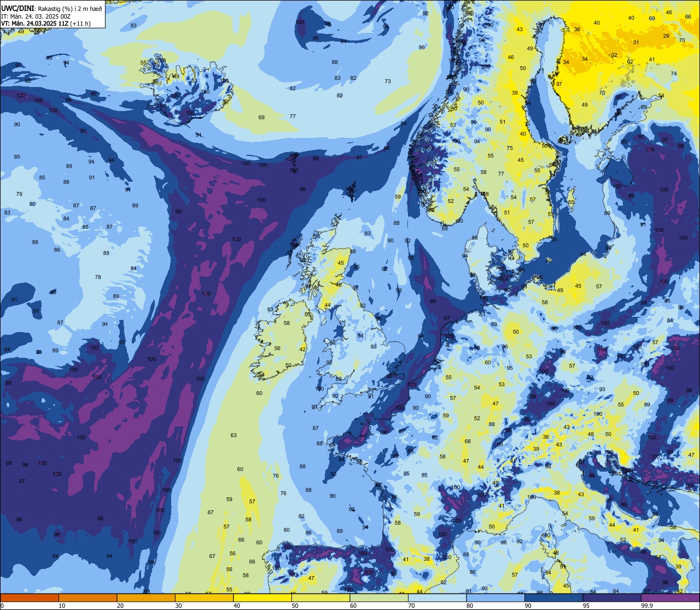Click the value '79' at the western edge
This screenshot has width=700, height=610.
point(19,194)
